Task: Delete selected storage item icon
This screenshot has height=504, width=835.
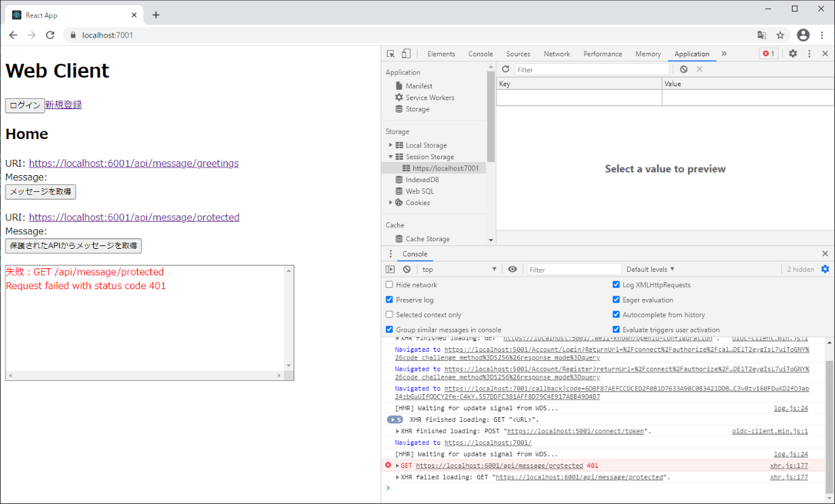Action: pos(700,70)
